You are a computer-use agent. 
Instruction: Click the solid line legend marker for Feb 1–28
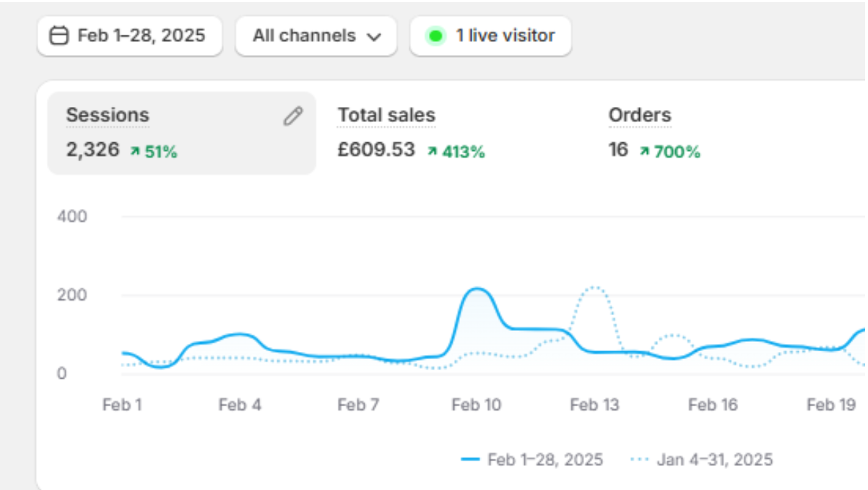[x=470, y=460]
